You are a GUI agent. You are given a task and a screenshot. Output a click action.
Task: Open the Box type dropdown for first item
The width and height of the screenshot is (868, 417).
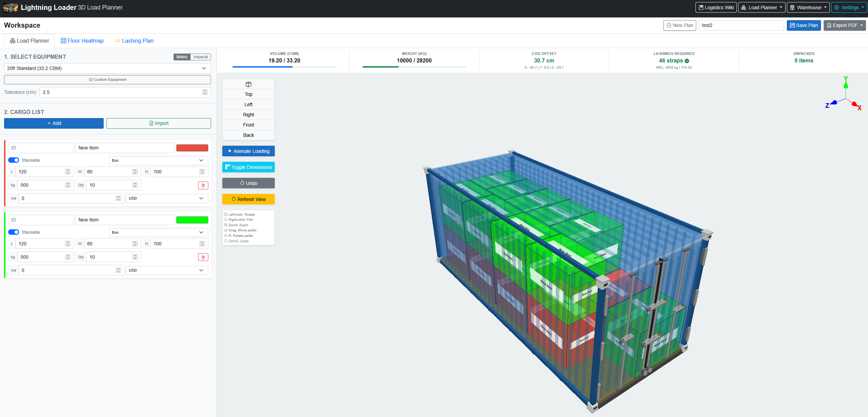[x=158, y=160]
